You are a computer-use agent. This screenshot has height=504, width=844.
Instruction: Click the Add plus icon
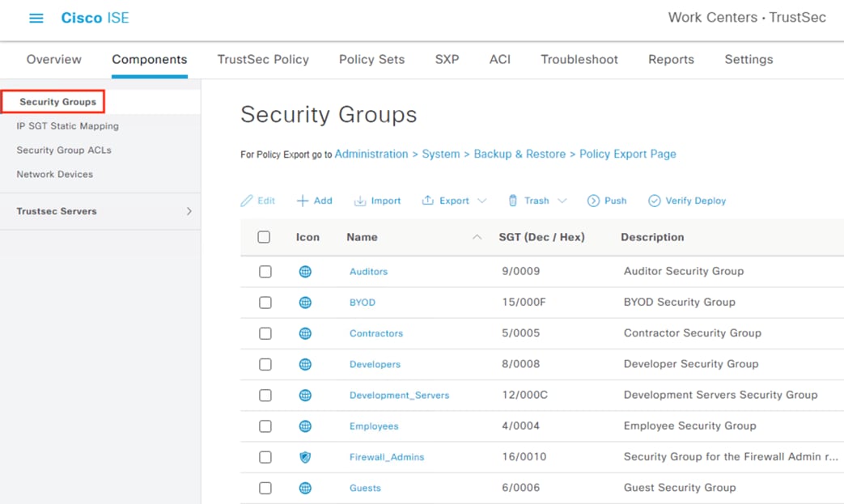pos(303,201)
